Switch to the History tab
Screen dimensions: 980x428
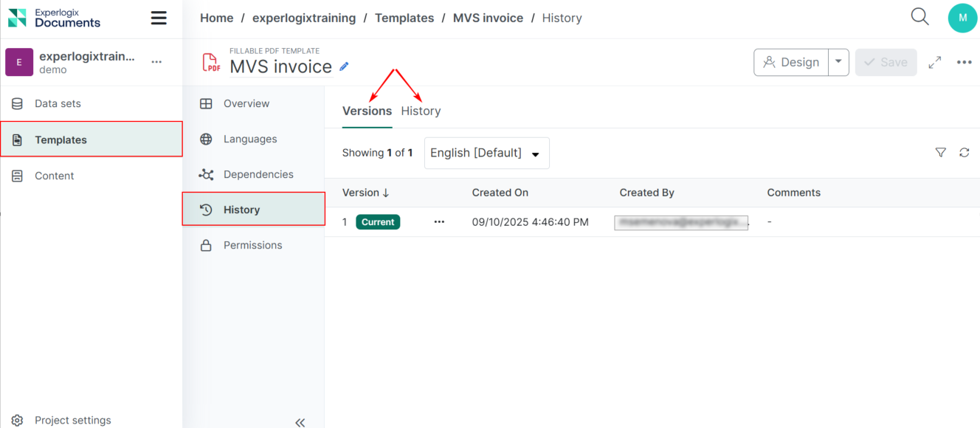coord(421,111)
